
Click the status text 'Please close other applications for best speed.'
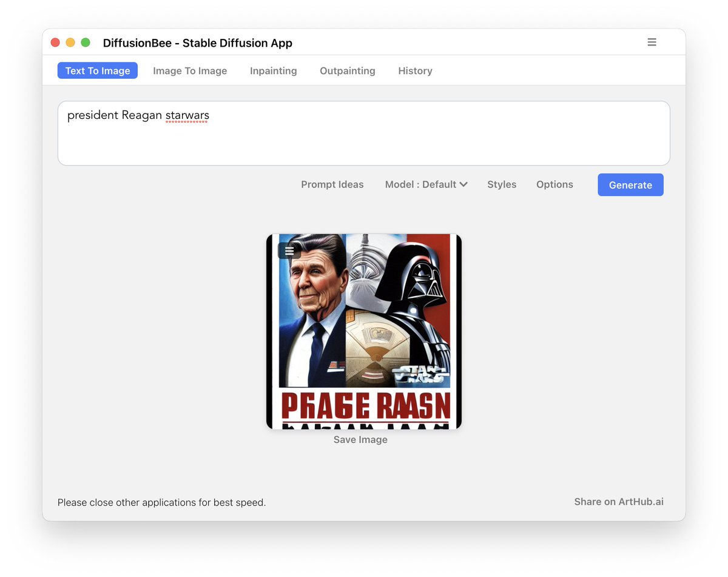point(162,502)
